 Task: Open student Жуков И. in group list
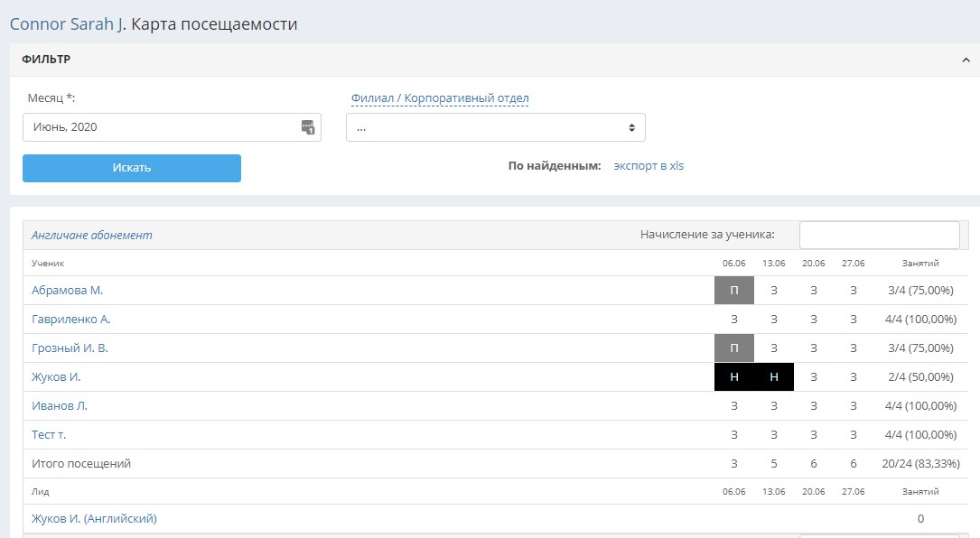tap(56, 376)
